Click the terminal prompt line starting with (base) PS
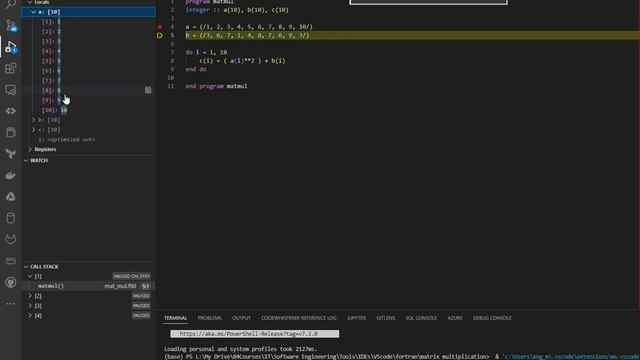This screenshot has height=360, width=640. 402,356
